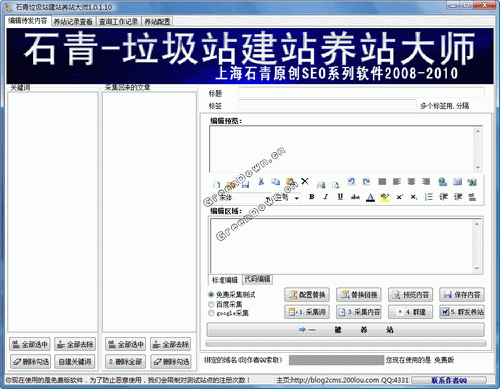
Task: Click the yellow highlight color icon
Action: pos(385,197)
